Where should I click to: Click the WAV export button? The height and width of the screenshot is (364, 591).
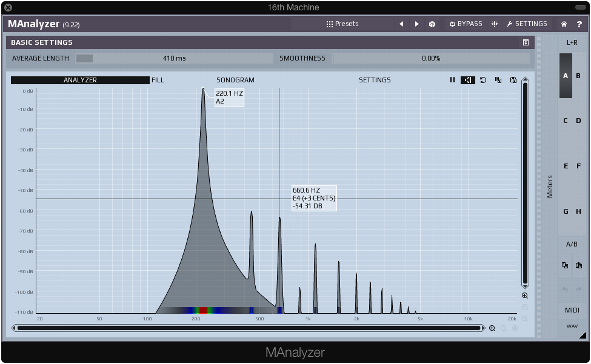click(x=572, y=326)
